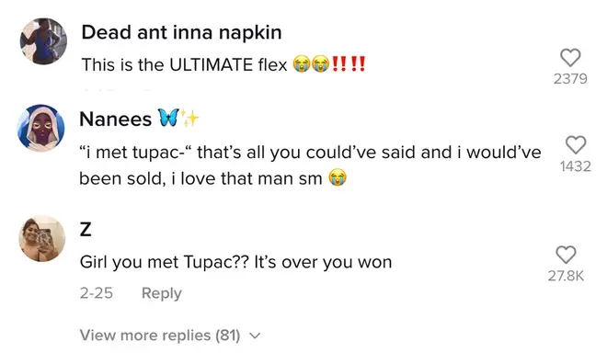Tap the heart on Nanees's comment
607x364 pixels.
[x=576, y=145]
